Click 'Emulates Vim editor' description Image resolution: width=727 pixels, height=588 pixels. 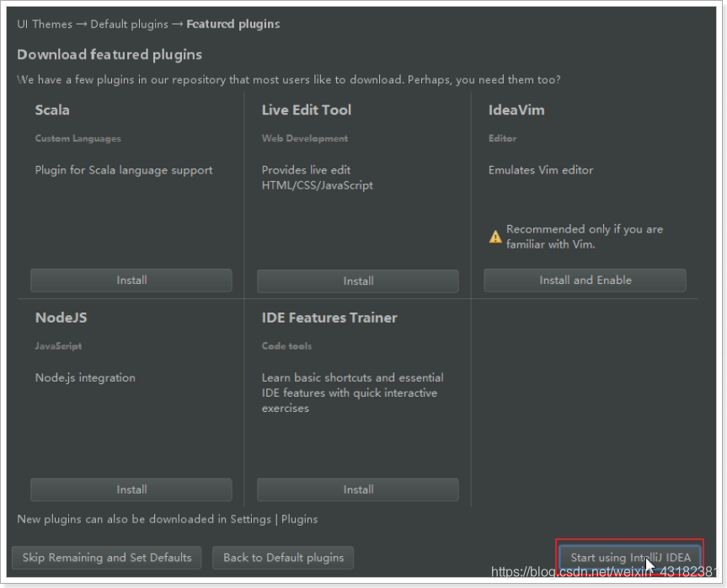tap(541, 170)
